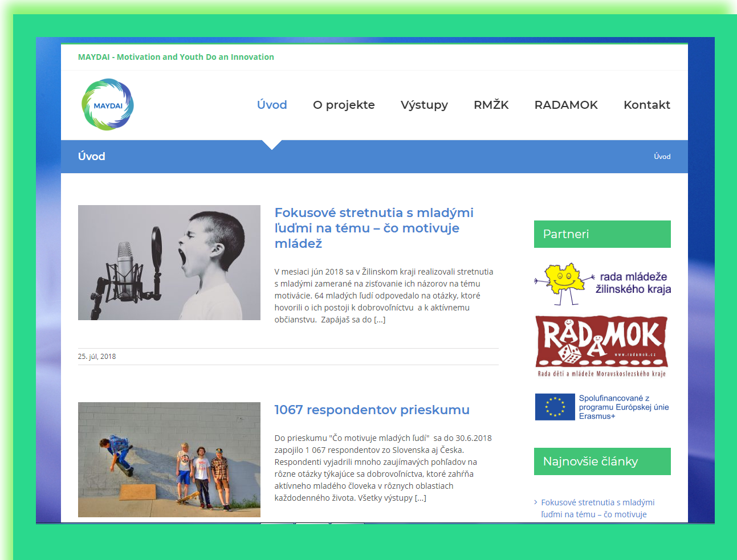Image resolution: width=737 pixels, height=560 pixels.
Task: Open the shouting boy microphone thumbnail
Action: [169, 263]
